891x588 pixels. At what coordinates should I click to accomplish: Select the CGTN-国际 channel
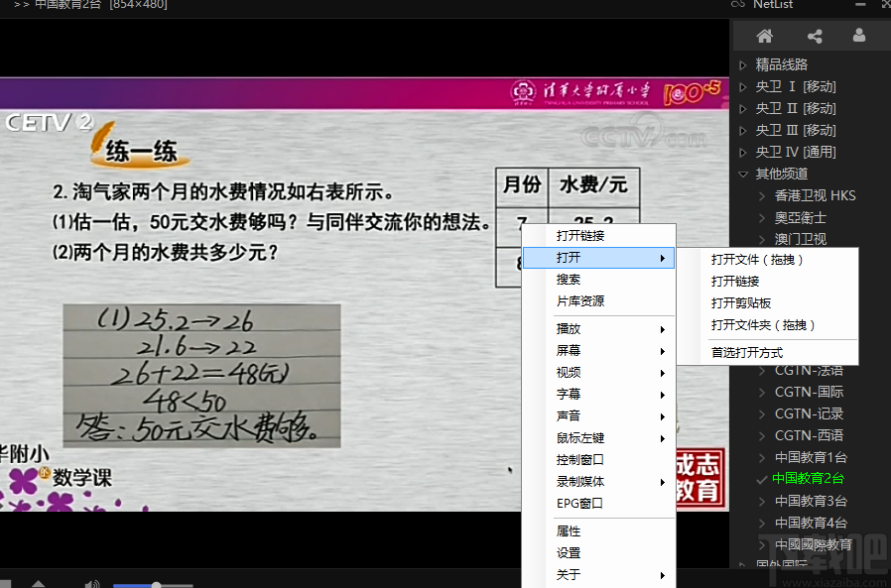[x=810, y=392]
